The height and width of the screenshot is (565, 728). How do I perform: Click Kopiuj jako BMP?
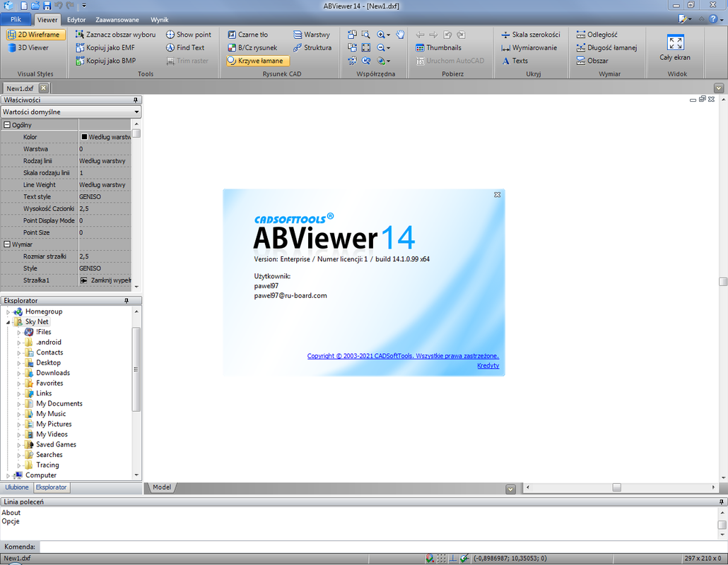pyautogui.click(x=105, y=61)
